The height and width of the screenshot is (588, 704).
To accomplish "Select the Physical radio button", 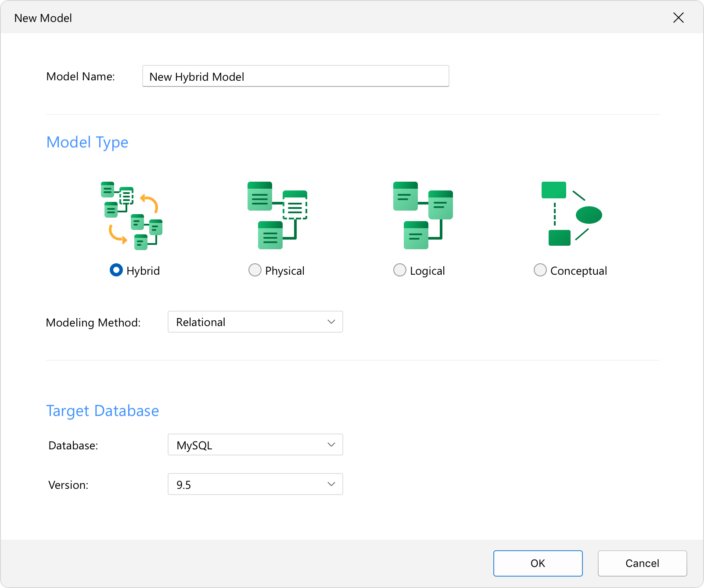I will tap(255, 270).
